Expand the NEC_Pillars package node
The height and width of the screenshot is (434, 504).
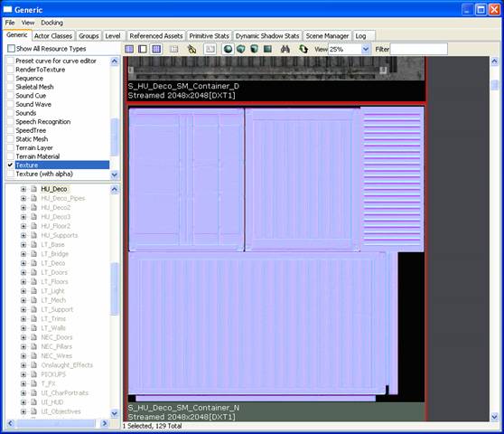click(x=23, y=346)
